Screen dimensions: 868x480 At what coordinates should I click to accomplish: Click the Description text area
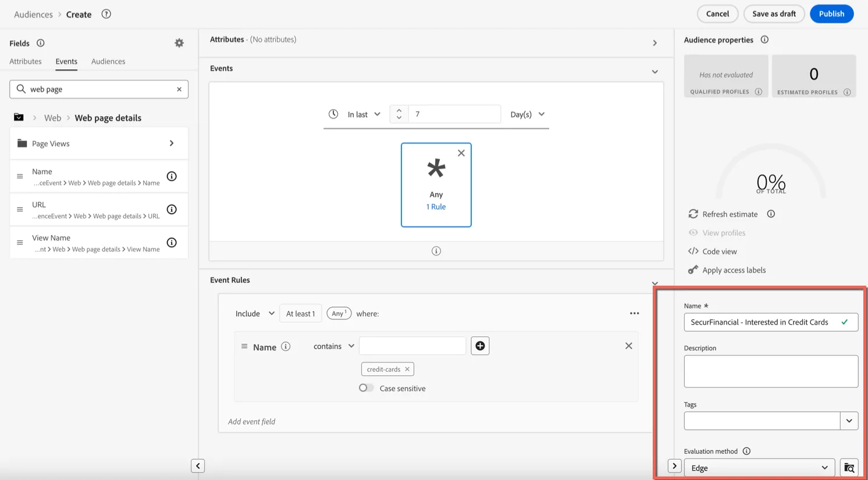(771, 371)
